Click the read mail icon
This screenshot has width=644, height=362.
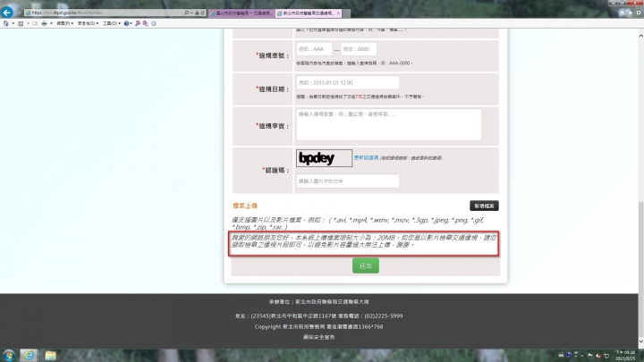coord(35,23)
